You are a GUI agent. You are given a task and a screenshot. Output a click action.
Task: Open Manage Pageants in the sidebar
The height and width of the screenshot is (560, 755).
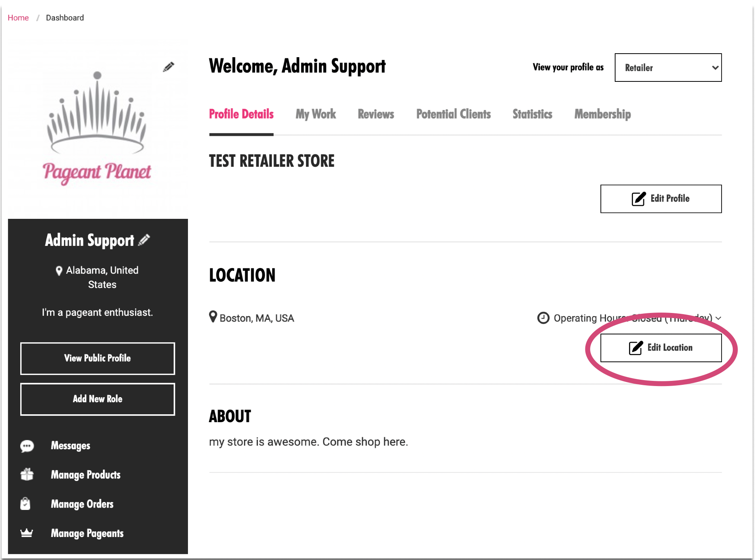coord(87,533)
